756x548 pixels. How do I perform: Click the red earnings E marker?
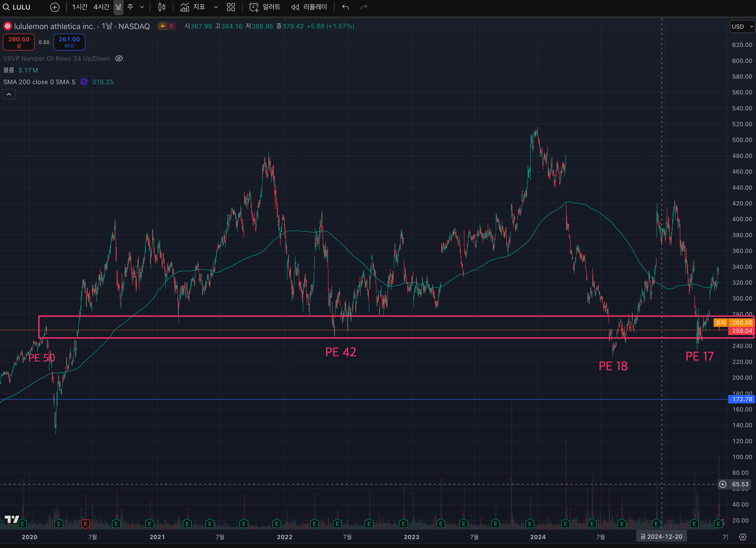click(85, 524)
